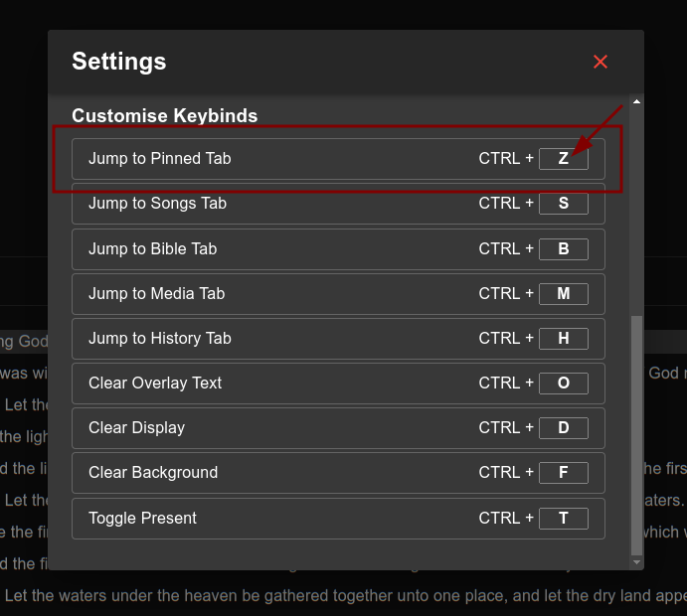This screenshot has height=616, width=687.
Task: Close the Settings dialog with red X
Action: 601,62
